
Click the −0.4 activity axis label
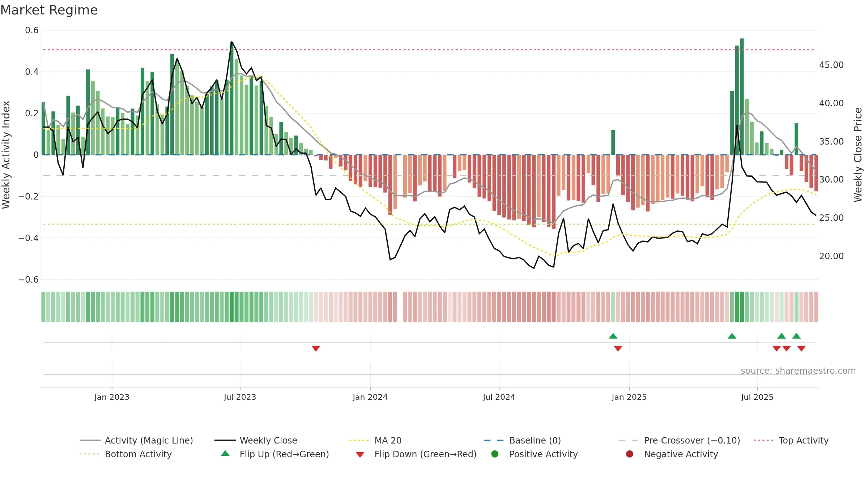(x=29, y=238)
